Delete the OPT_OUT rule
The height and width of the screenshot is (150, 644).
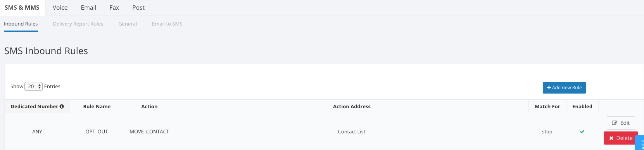pos(621,138)
